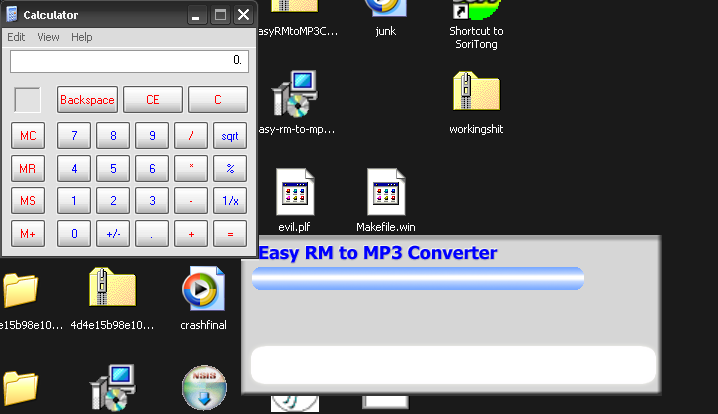Click the C clear button

(x=218, y=99)
